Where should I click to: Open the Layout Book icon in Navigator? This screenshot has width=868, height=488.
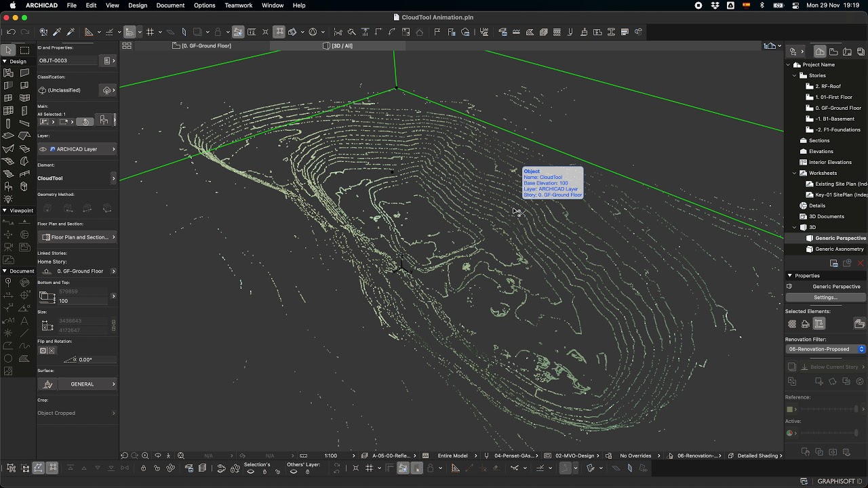point(847,52)
